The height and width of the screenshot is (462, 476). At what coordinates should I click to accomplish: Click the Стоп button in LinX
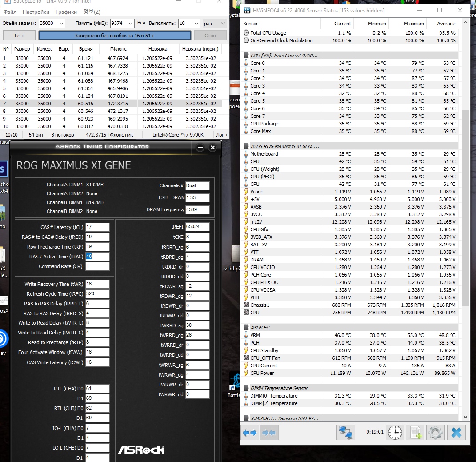(210, 36)
